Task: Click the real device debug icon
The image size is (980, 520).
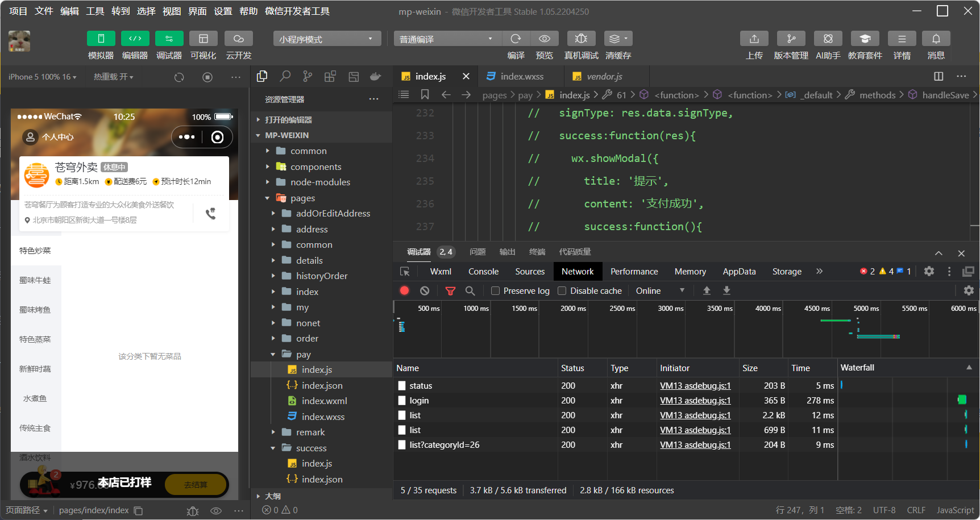Action: (581, 39)
